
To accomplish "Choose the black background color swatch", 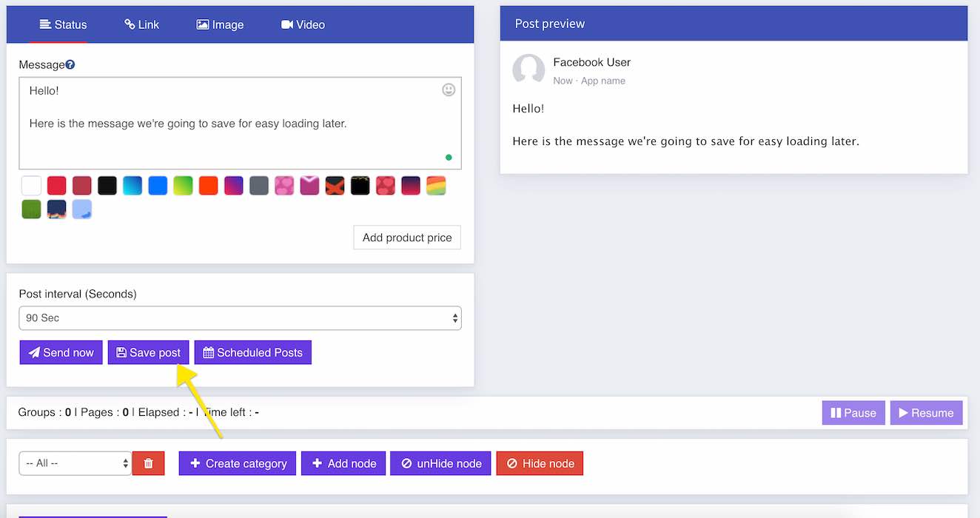I will (x=107, y=185).
